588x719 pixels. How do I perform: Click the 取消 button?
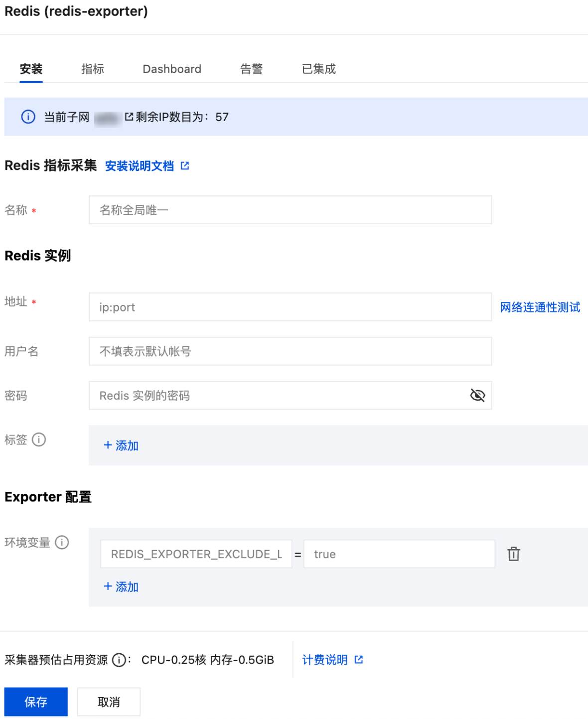pyautogui.click(x=109, y=702)
